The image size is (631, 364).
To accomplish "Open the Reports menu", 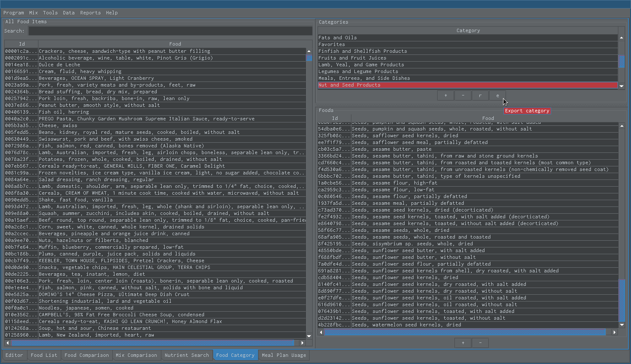I will tap(90, 13).
